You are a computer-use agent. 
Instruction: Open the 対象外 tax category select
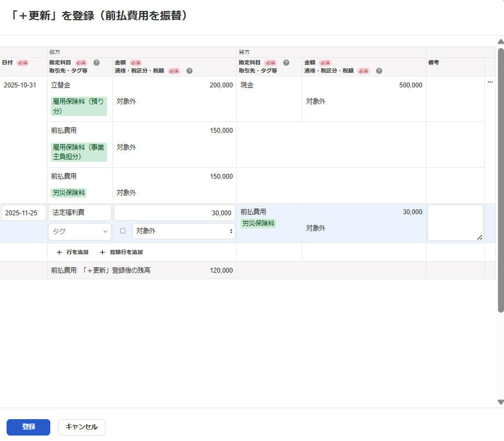(184, 231)
